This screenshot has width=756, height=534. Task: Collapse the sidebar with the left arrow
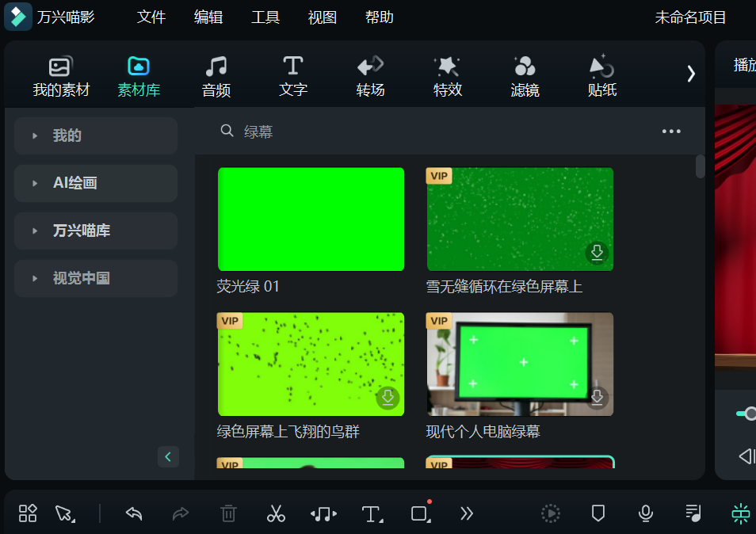[x=168, y=457]
